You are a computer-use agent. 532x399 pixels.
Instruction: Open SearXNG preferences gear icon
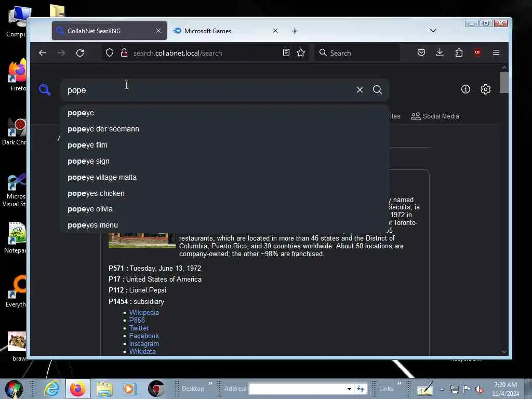pos(486,89)
